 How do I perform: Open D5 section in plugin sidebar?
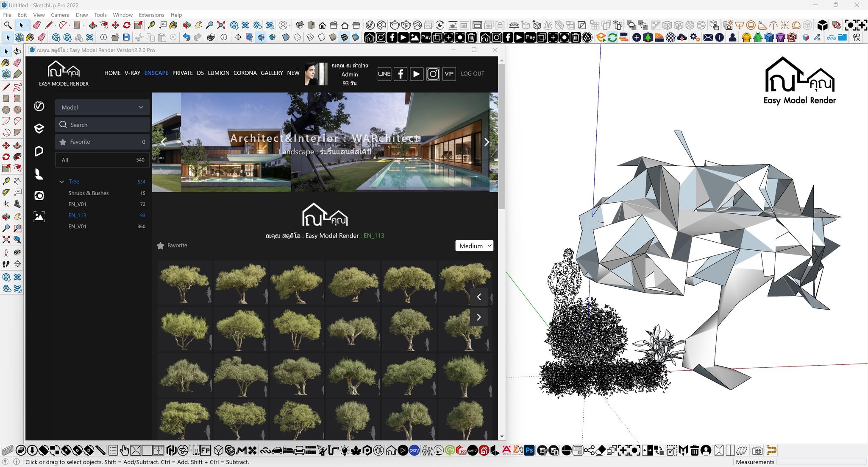(39, 151)
